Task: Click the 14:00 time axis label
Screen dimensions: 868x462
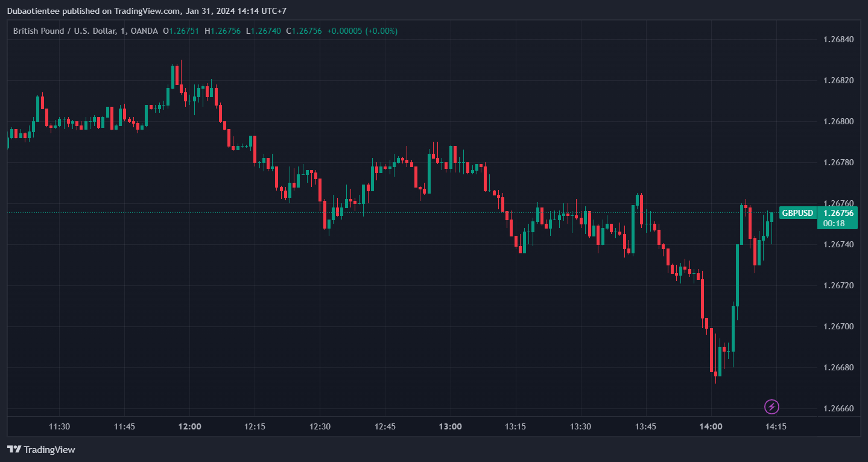Action: coord(711,426)
